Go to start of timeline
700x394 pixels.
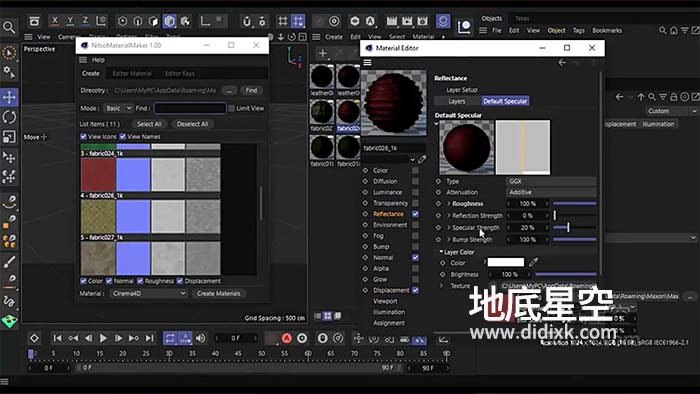(57, 338)
